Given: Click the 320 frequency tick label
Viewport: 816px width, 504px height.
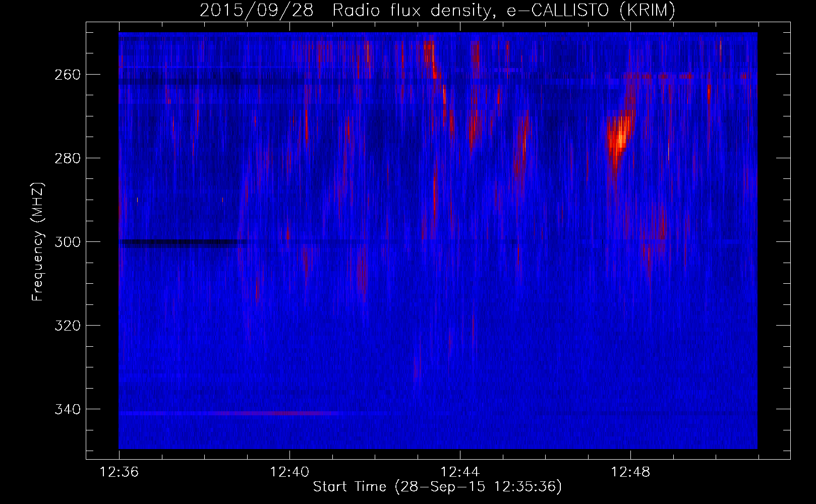Looking at the screenshot, I should pyautogui.click(x=68, y=326).
